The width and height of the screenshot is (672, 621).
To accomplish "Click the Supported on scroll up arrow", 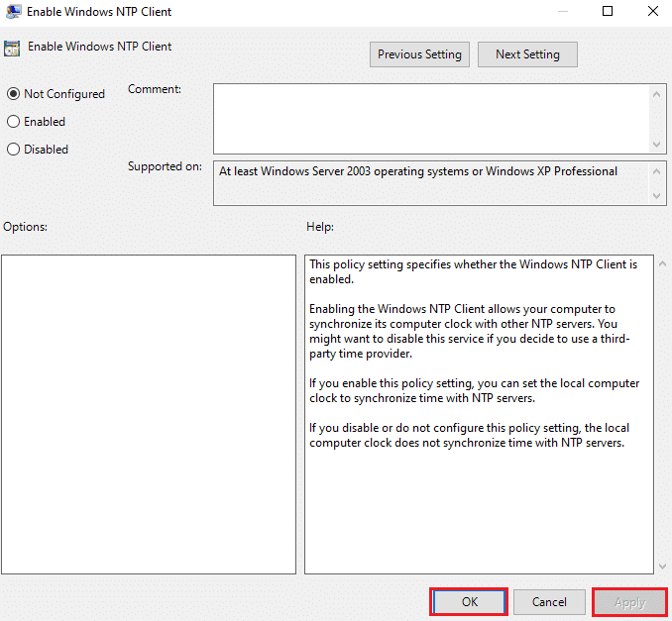I will point(656,171).
